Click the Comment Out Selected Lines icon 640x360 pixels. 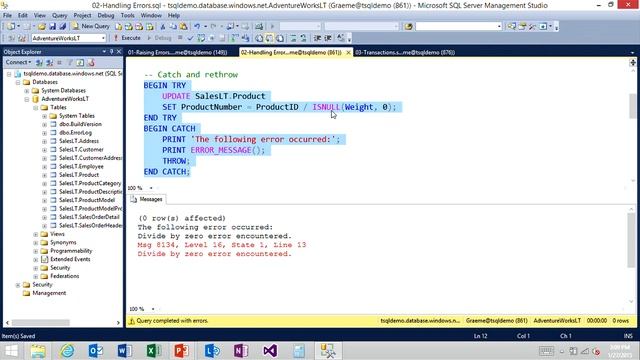pos(293,38)
